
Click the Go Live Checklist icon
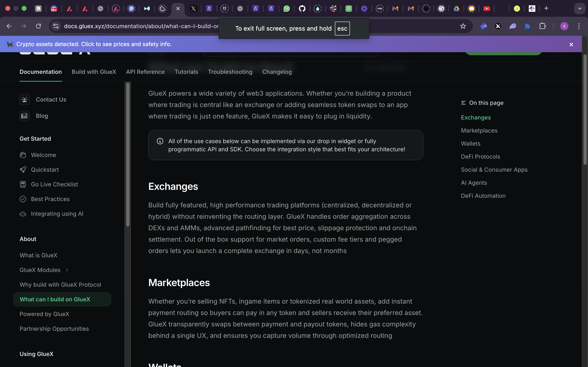pyautogui.click(x=23, y=185)
